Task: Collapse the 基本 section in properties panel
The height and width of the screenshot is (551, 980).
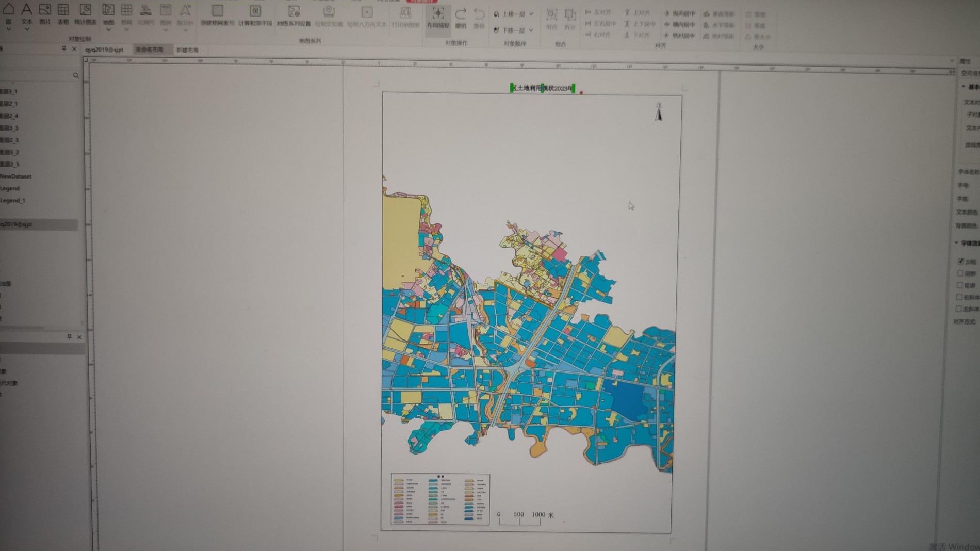Action: tap(963, 87)
